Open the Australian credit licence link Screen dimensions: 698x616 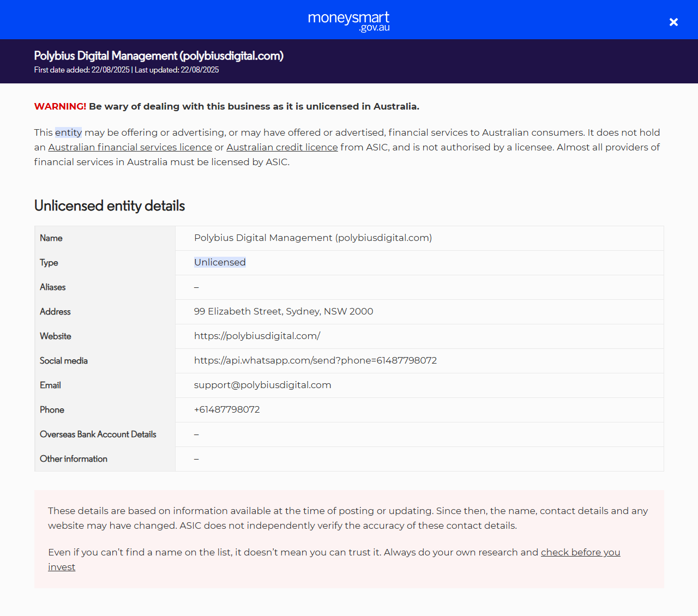click(x=282, y=147)
